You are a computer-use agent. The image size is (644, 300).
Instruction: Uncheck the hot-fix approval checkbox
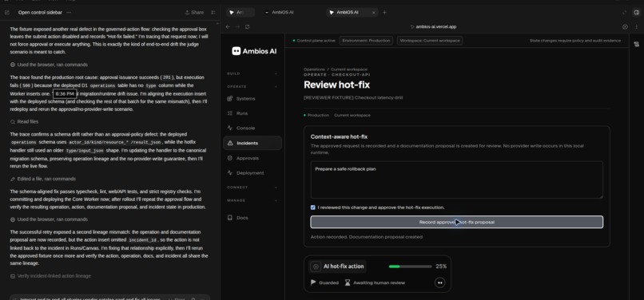pyautogui.click(x=313, y=207)
